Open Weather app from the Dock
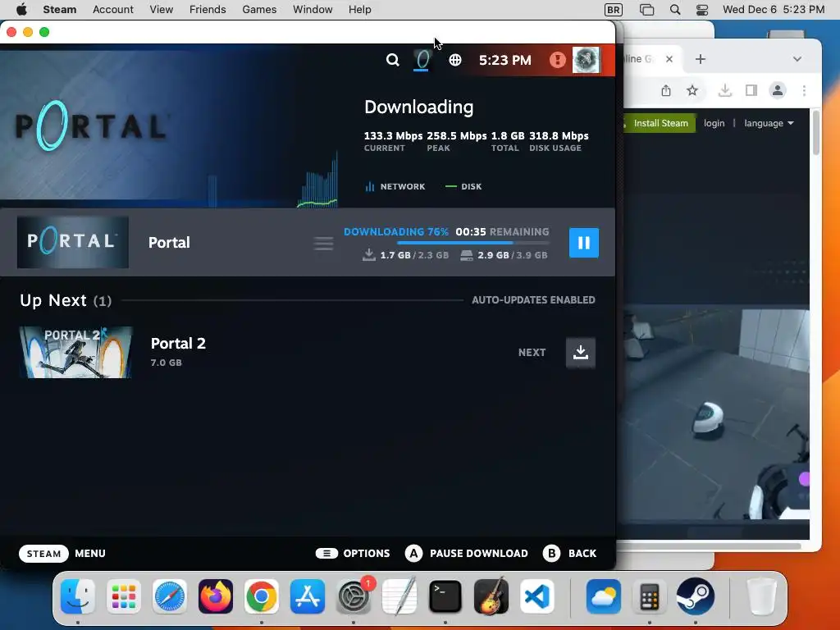The height and width of the screenshot is (630, 840). (x=603, y=596)
